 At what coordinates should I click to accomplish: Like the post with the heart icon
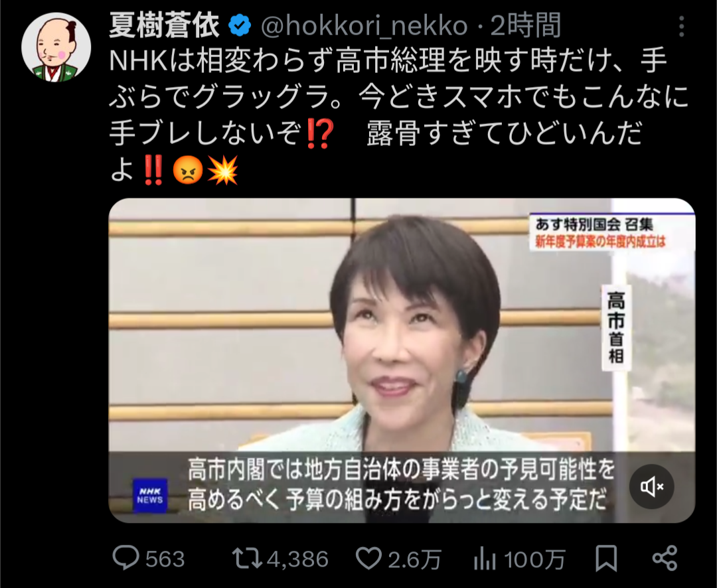(x=368, y=558)
